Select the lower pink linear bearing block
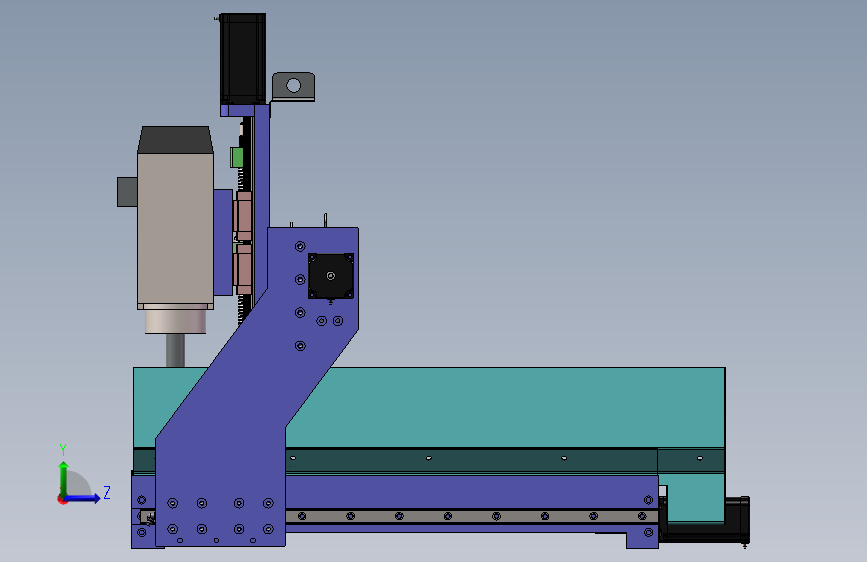 [x=244, y=270]
